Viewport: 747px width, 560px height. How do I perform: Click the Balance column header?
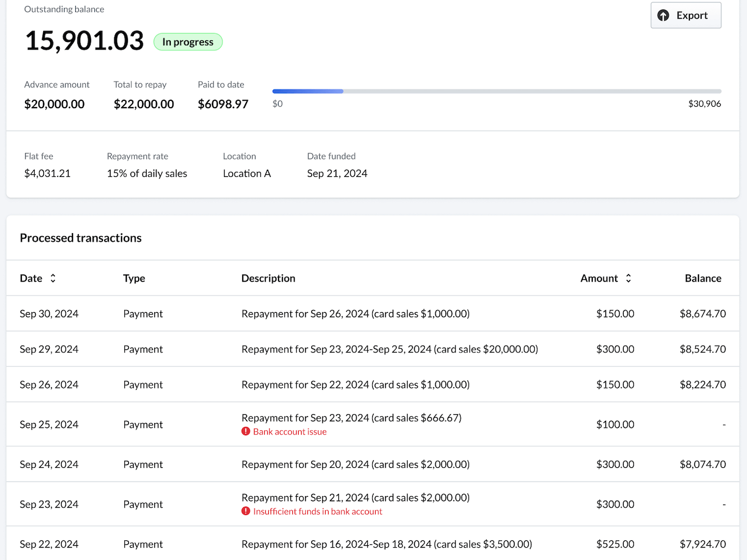coord(703,278)
